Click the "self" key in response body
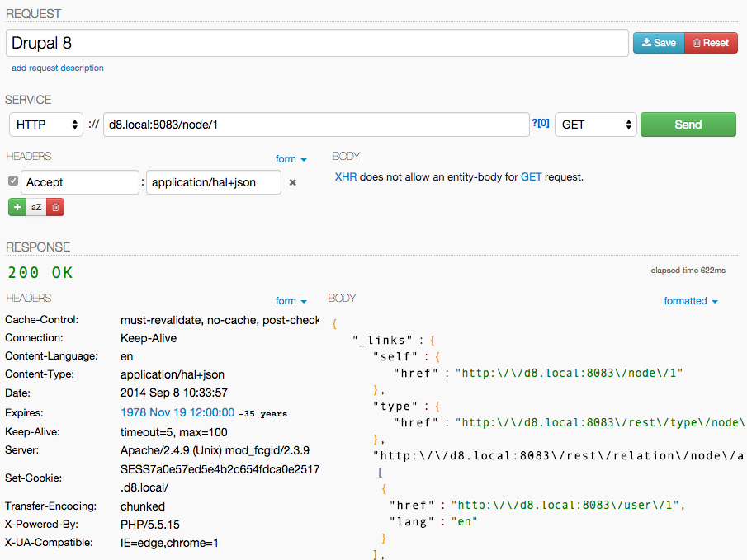Viewport: 747px width, 560px height. point(395,356)
